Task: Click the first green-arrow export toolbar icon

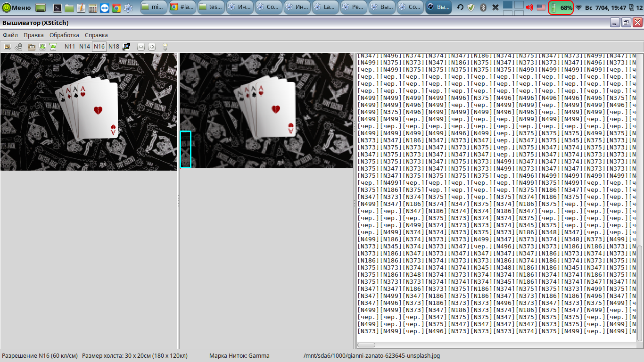Action: pyautogui.click(x=42, y=46)
